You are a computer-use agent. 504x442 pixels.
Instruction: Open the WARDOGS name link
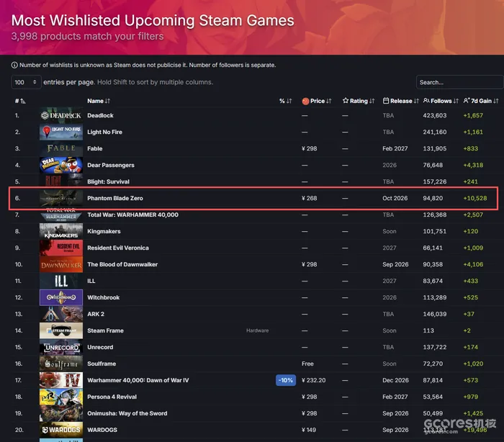tap(102, 430)
